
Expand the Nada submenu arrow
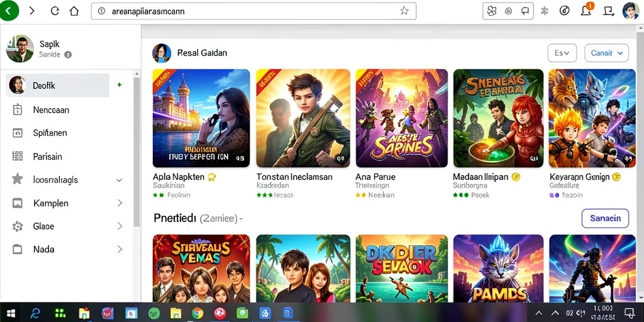[x=120, y=249]
